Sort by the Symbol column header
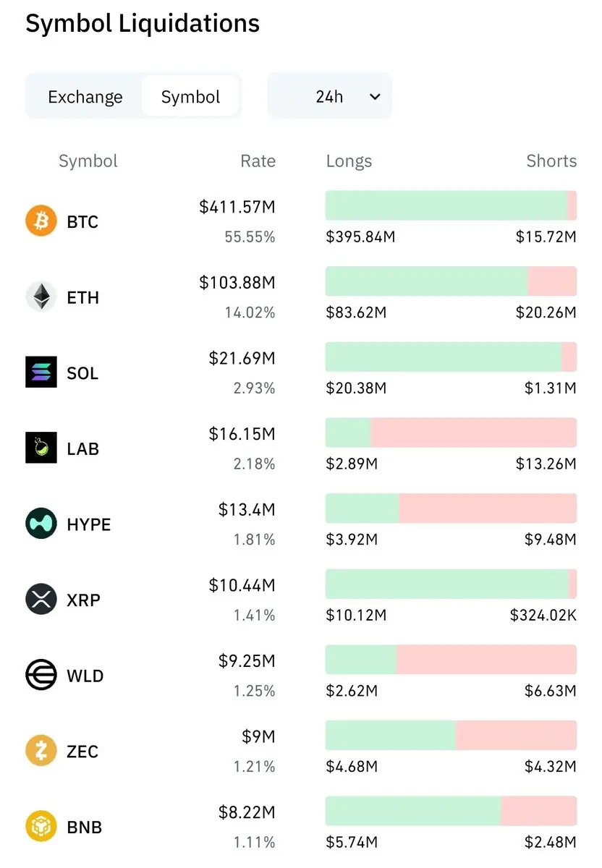 point(88,161)
